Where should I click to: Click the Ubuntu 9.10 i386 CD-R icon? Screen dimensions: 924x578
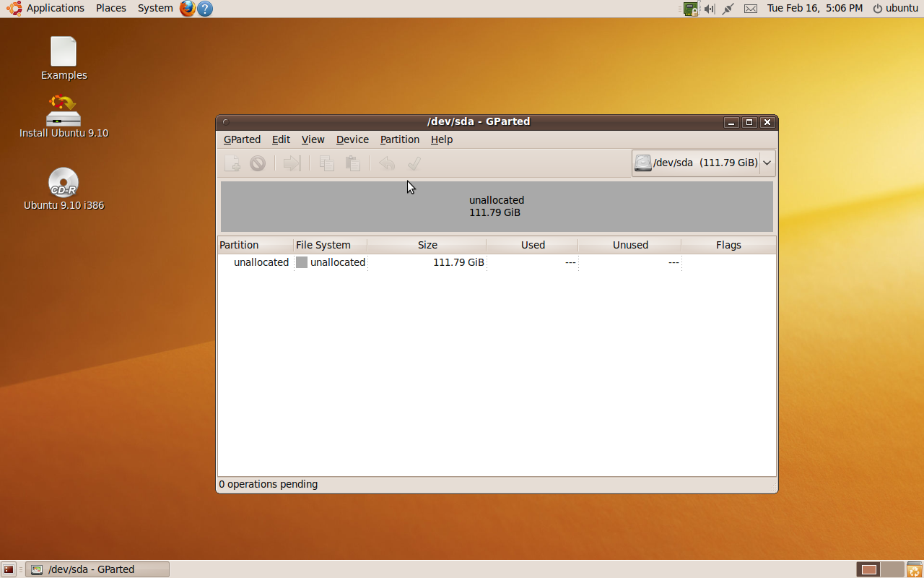[64, 189]
